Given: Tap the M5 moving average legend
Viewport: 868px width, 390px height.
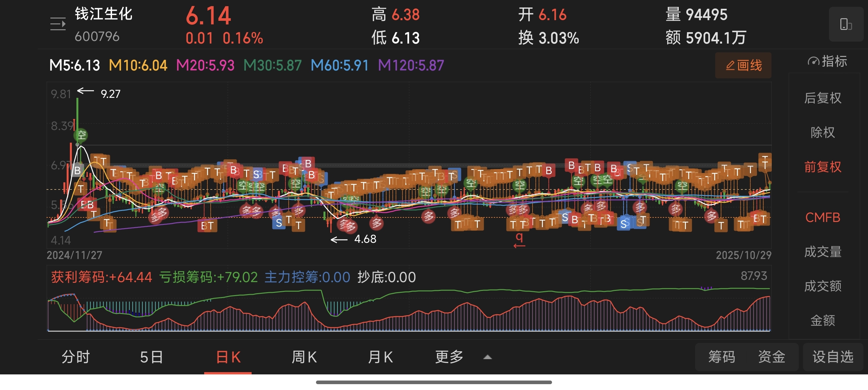Looking at the screenshot, I should tap(74, 65).
